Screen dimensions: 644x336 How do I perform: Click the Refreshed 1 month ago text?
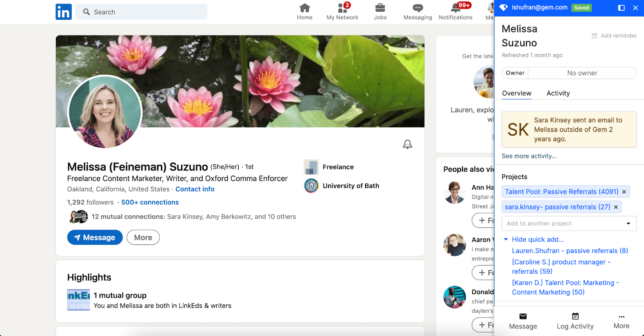pos(532,55)
